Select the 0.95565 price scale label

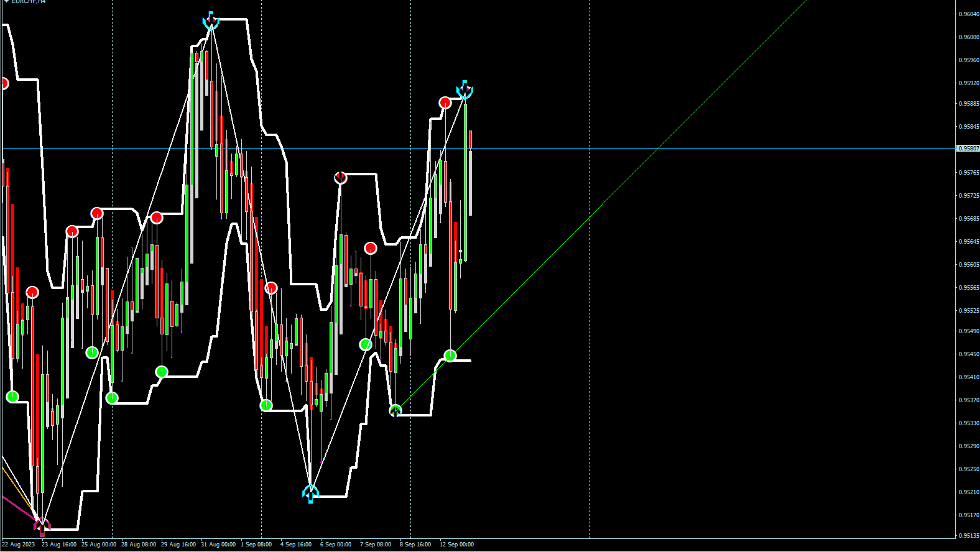tap(969, 288)
